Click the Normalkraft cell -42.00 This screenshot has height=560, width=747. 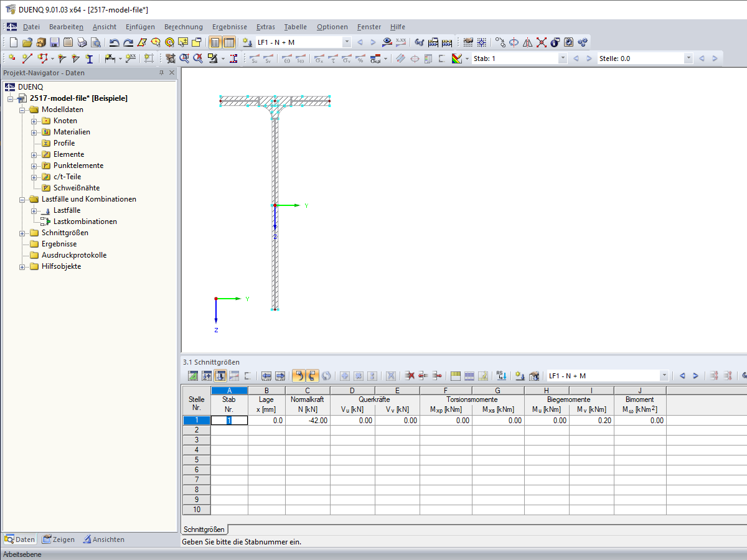click(308, 421)
